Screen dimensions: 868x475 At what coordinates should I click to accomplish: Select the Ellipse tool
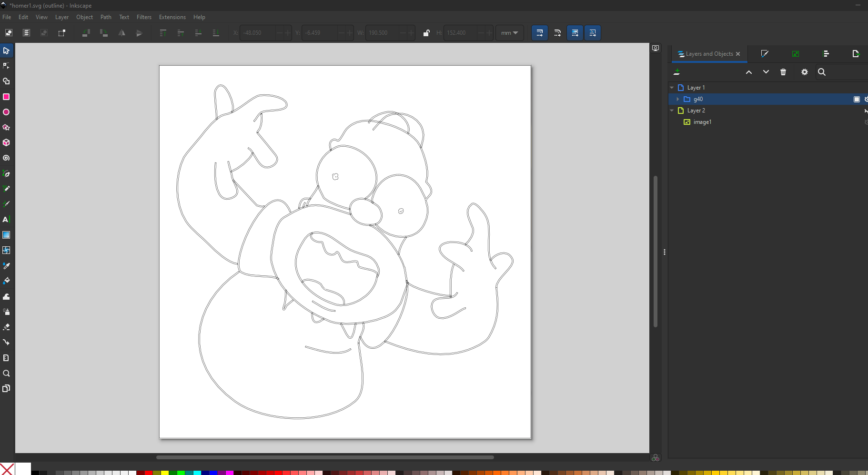[6, 112]
